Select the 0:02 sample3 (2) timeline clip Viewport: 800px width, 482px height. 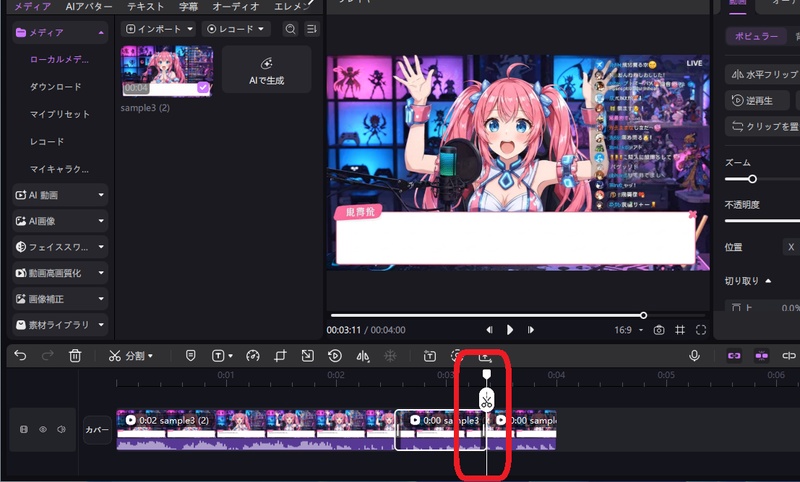pyautogui.click(x=255, y=430)
